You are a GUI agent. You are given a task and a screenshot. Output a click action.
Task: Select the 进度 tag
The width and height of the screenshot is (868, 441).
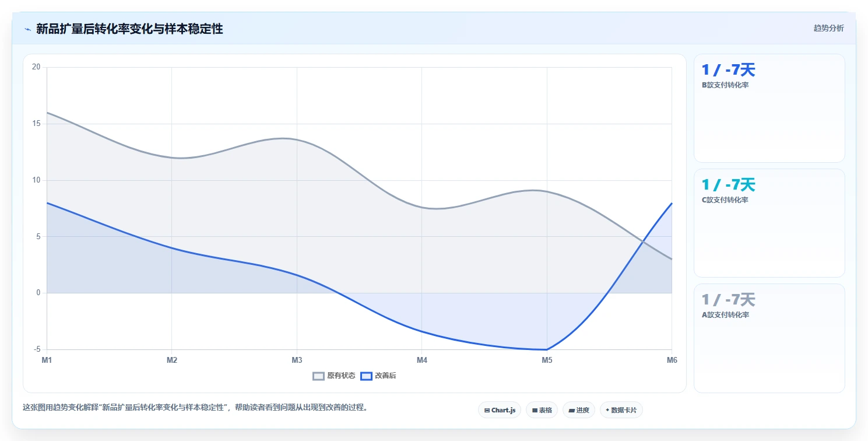(x=579, y=410)
